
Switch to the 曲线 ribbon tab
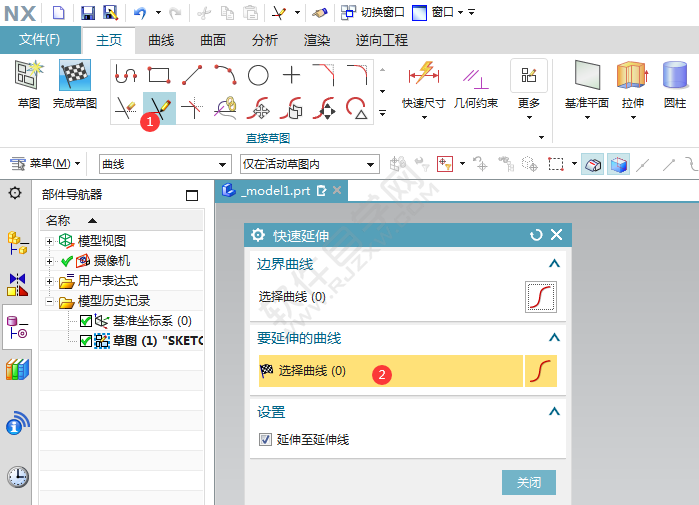[161, 40]
